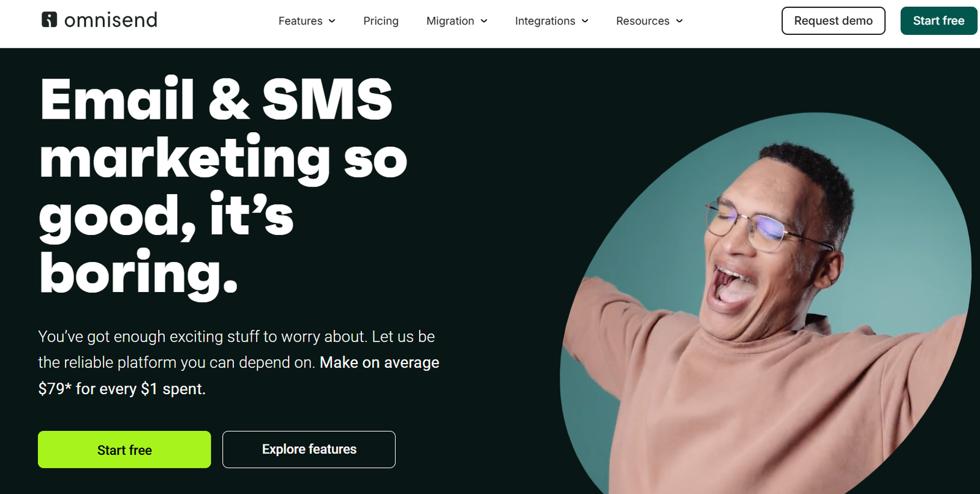The height and width of the screenshot is (494, 980).
Task: Open the Migration menu
Action: tap(450, 21)
